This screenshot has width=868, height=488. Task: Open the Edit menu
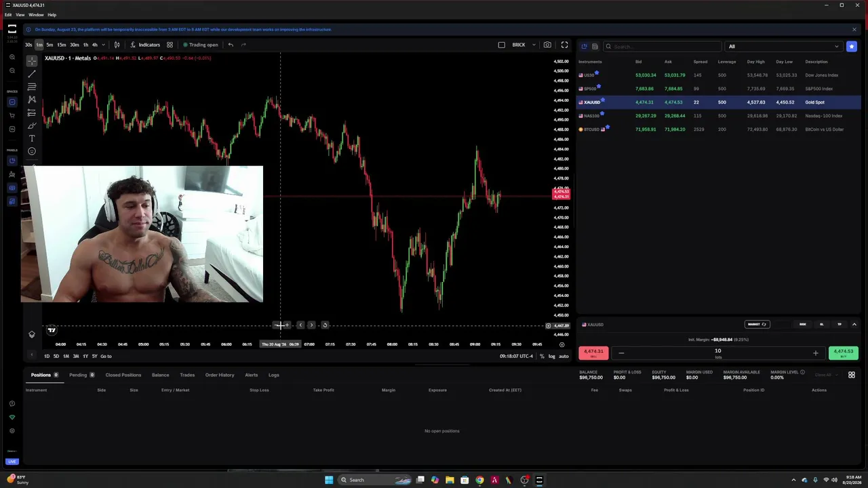(x=8, y=14)
